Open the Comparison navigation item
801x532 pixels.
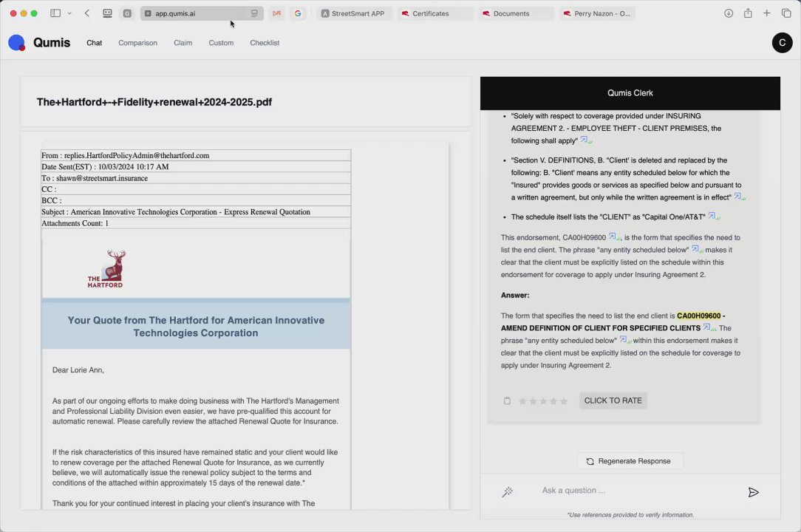(138, 43)
